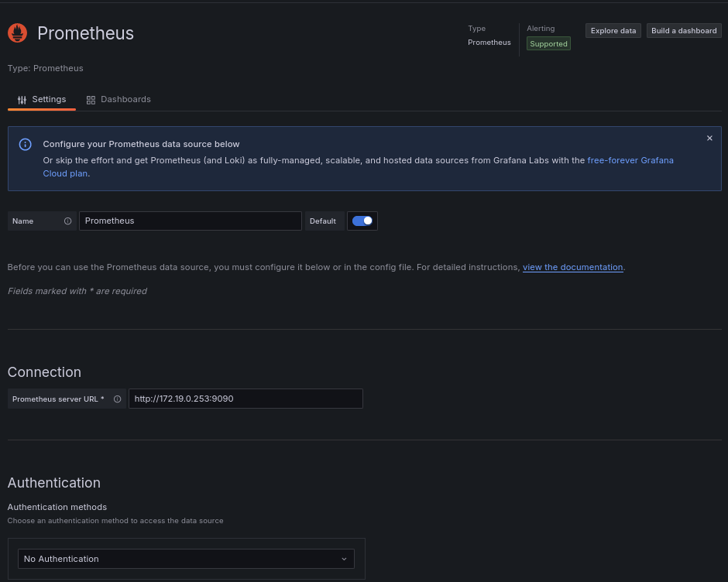The width and height of the screenshot is (728, 582).
Task: Click info icon beside Prometheus server URL
Action: coord(118,399)
